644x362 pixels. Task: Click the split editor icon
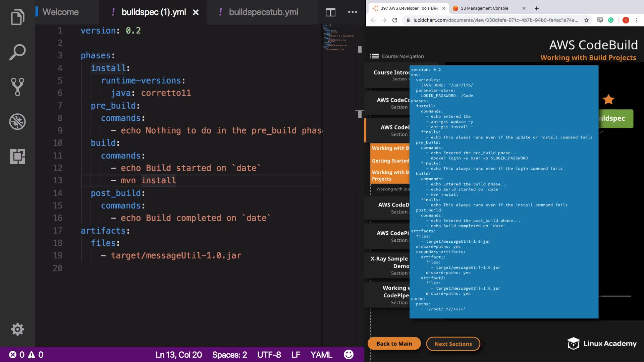(330, 12)
